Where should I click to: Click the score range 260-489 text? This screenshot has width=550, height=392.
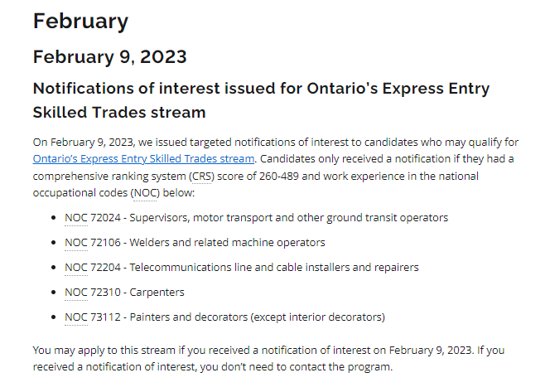coord(279,176)
